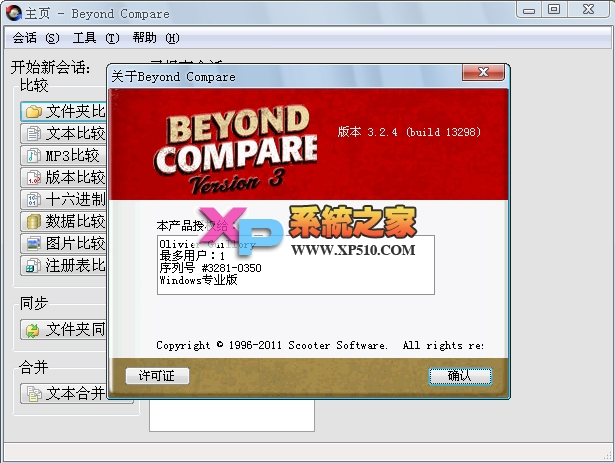The width and height of the screenshot is (615, 463).
Task: Click the Beyond Compare app icon in title bar
Action: (x=14, y=13)
